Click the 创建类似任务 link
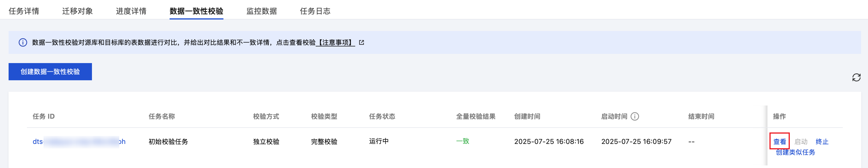Viewport: 868px width, 168px height. [x=795, y=152]
